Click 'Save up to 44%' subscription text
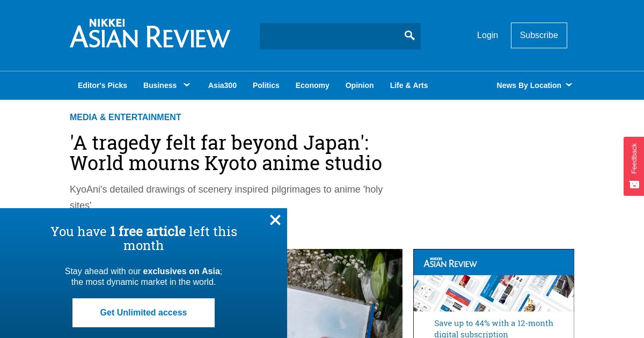Viewport: 644px width, 338px height. click(x=494, y=328)
